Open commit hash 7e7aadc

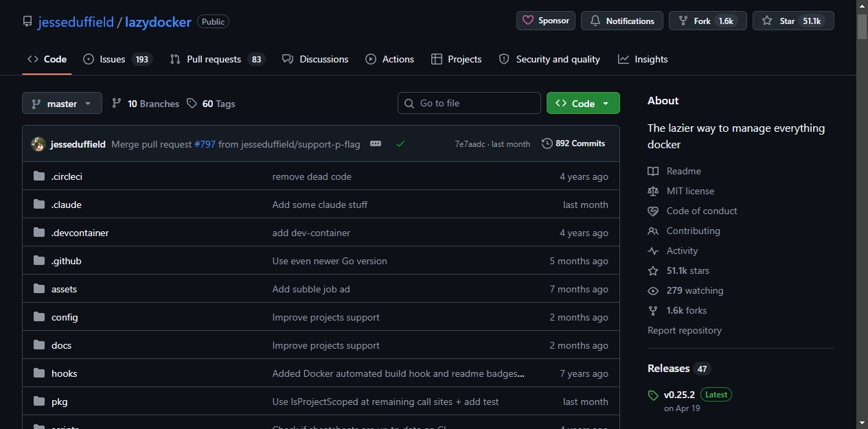[x=470, y=144]
